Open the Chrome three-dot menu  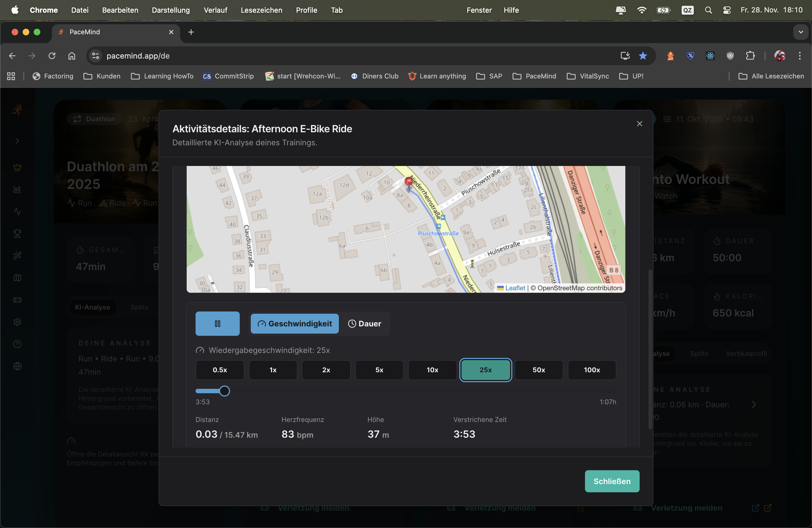pos(800,56)
